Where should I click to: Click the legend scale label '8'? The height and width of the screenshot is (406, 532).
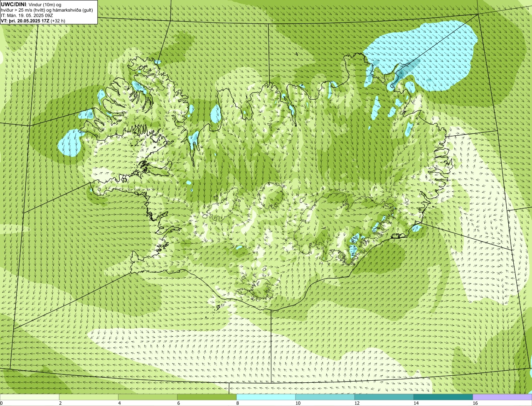[237, 403]
